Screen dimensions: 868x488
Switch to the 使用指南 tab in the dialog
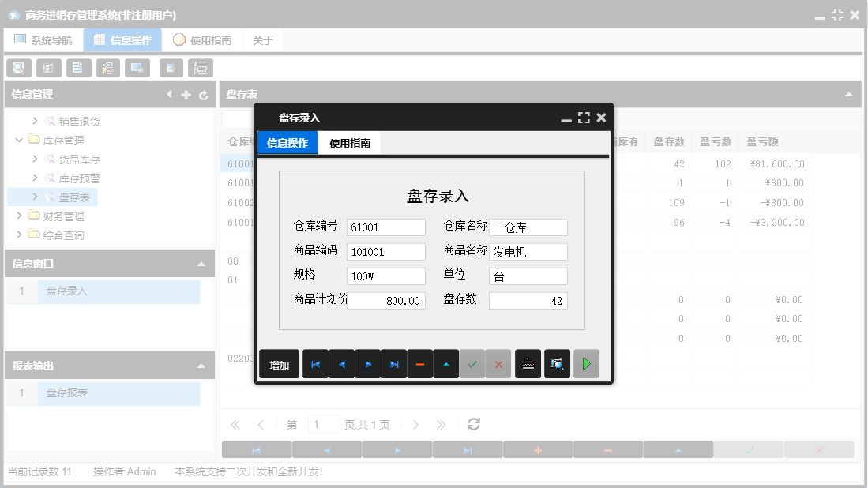pyautogui.click(x=350, y=144)
